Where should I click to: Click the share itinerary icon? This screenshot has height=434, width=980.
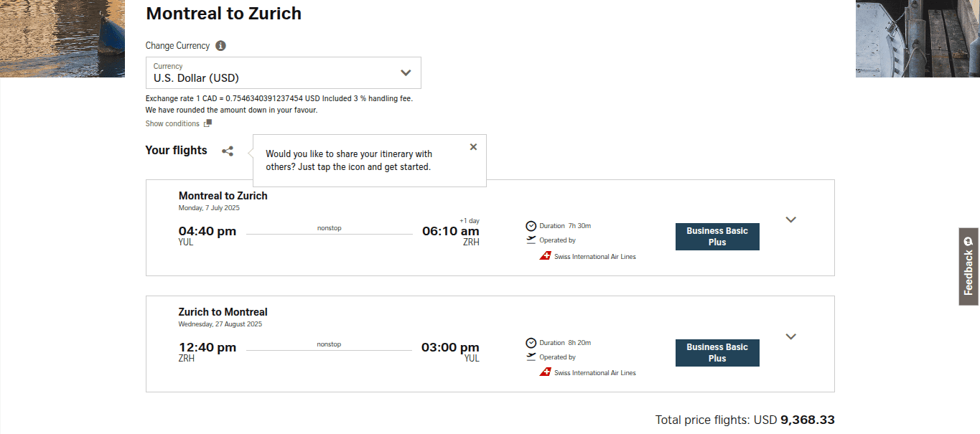228,151
